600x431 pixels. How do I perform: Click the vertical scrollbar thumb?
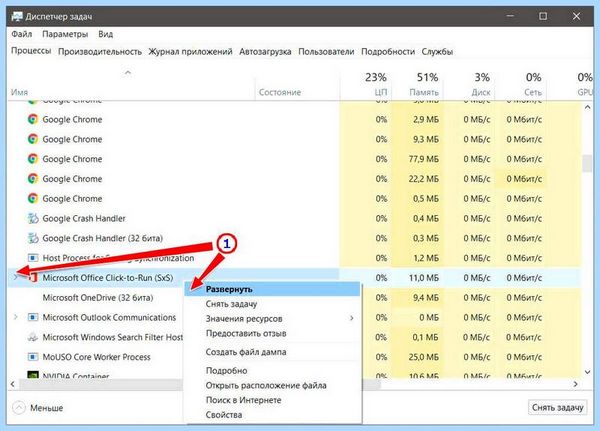[x=587, y=163]
